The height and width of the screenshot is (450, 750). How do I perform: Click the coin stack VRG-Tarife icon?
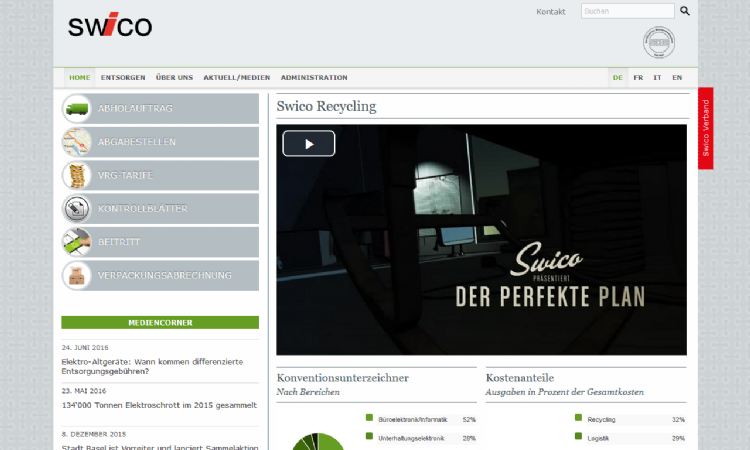coord(77,175)
